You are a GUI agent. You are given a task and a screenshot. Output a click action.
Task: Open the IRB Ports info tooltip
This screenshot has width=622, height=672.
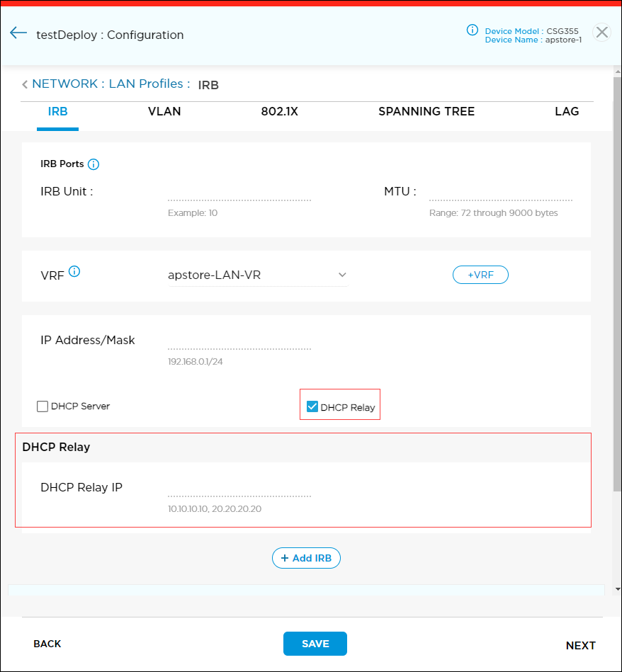94,164
